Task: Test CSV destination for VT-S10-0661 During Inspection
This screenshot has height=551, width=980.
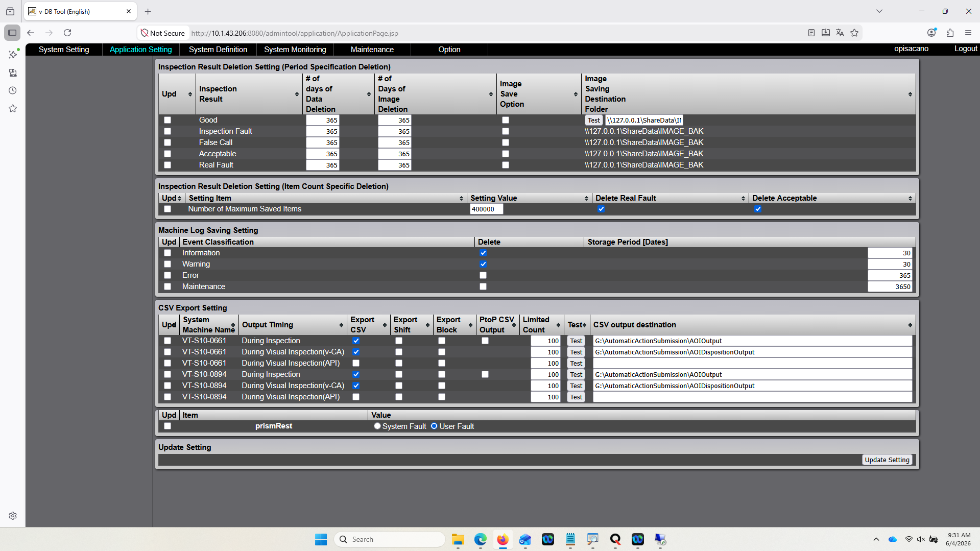Action: pyautogui.click(x=576, y=341)
